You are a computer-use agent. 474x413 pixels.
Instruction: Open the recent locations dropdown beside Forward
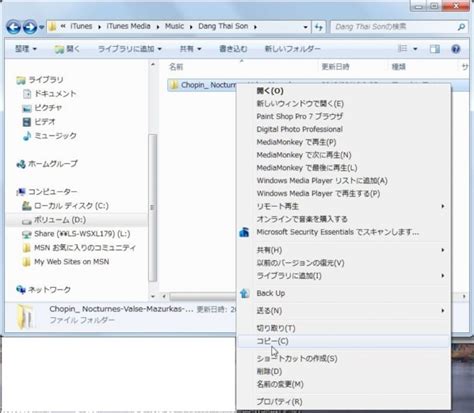click(x=42, y=27)
